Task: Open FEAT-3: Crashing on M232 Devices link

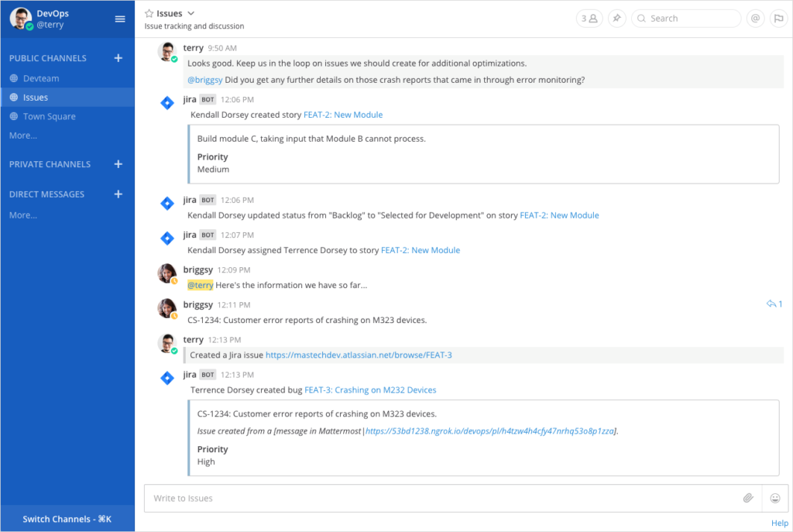Action: point(370,390)
